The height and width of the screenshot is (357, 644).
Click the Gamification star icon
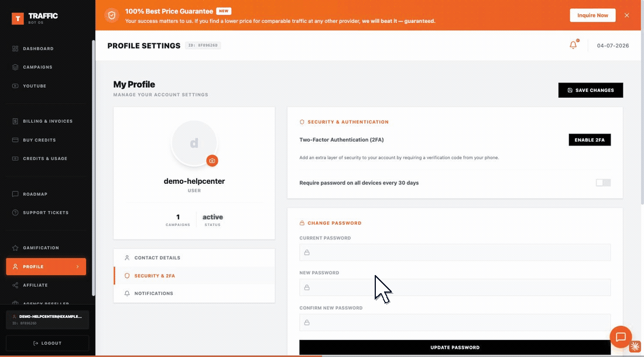[15, 248]
